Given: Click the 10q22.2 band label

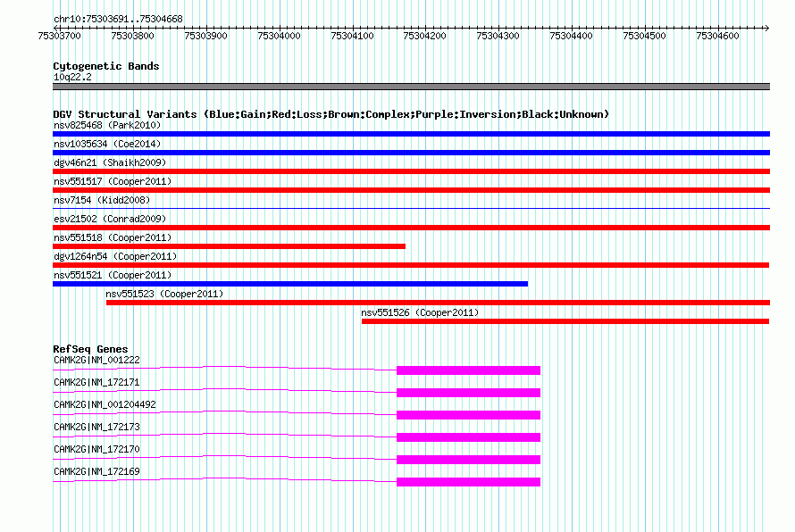Looking at the screenshot, I should (x=72, y=77).
